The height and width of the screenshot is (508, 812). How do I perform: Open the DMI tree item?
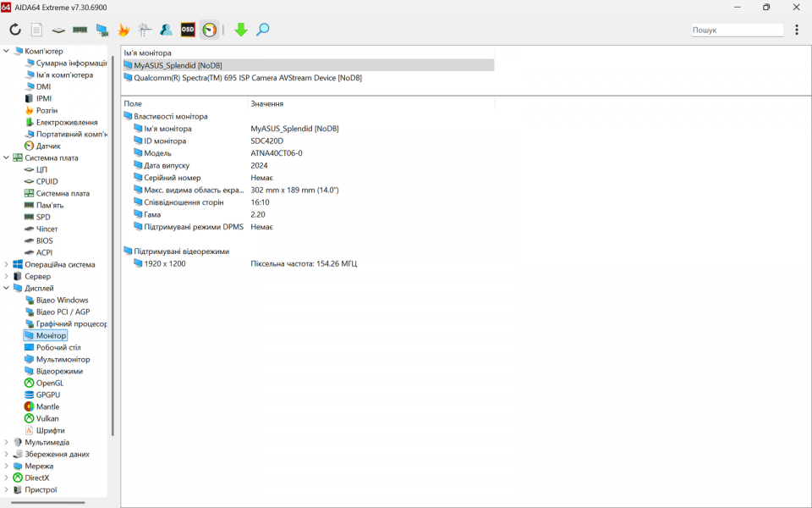[x=38, y=86]
